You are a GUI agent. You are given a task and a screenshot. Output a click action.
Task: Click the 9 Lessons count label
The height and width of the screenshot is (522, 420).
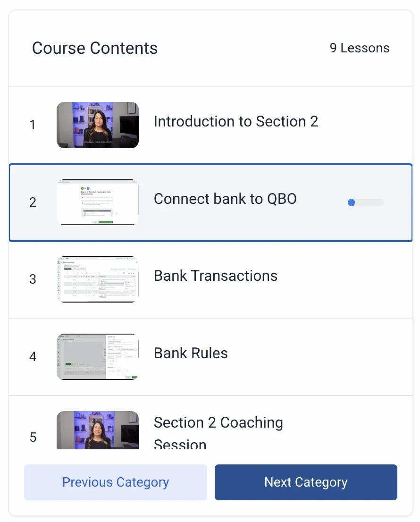pyautogui.click(x=360, y=48)
